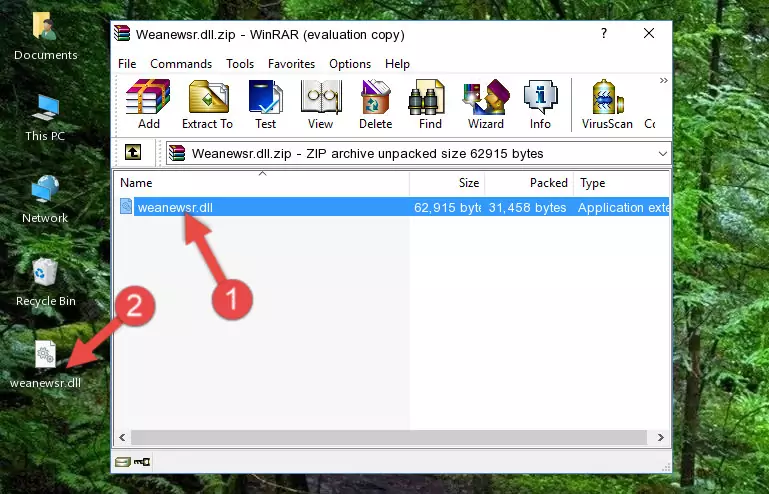The width and height of the screenshot is (769, 494).
Task: Select the Documents desktop icon
Action: coord(45,36)
